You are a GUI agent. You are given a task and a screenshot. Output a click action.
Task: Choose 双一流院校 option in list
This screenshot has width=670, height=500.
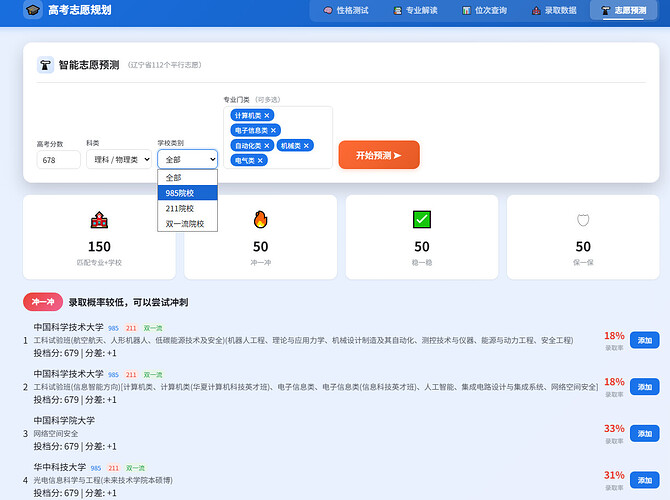pyautogui.click(x=187, y=224)
